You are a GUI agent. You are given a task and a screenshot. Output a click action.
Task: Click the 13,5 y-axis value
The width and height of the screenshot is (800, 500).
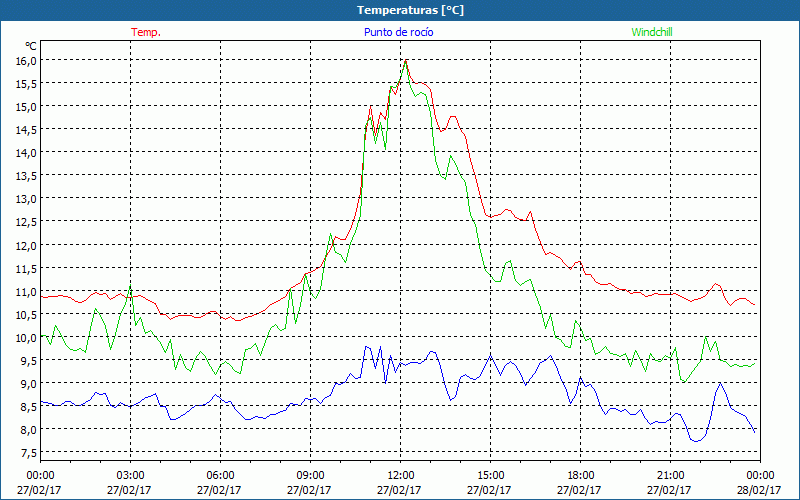27,176
